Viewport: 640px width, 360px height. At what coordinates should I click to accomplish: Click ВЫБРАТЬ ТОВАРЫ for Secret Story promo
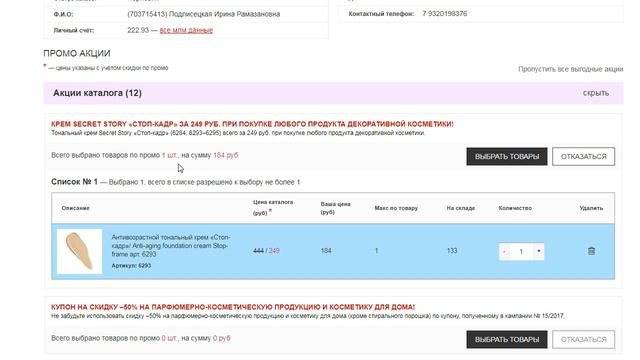pyautogui.click(x=507, y=156)
